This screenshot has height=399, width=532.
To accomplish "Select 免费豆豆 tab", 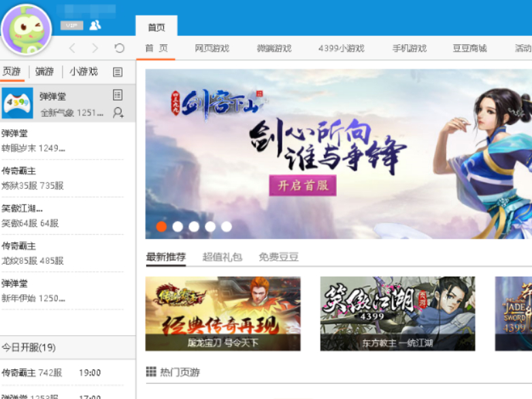I will tap(278, 258).
